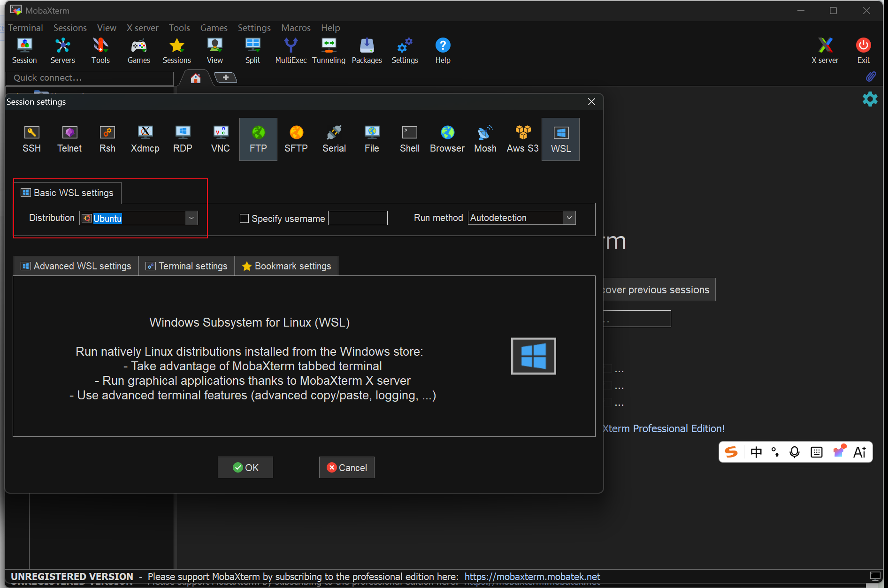The width and height of the screenshot is (888, 588).
Task: Open the X server menu
Action: tap(143, 28)
